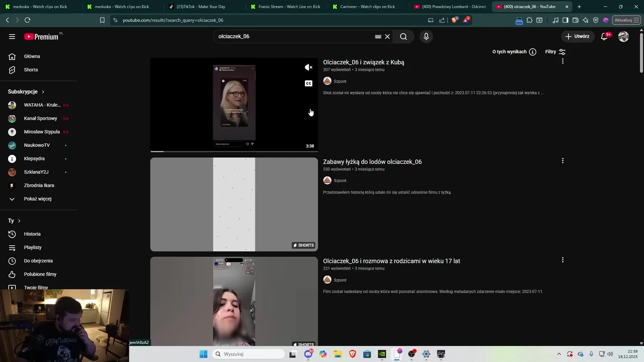
Task: Open Kanał Sportowy subscription
Action: point(39,119)
